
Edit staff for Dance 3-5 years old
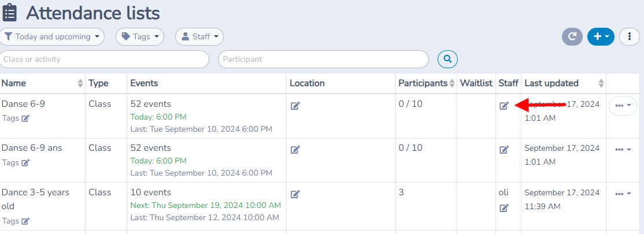point(504,208)
